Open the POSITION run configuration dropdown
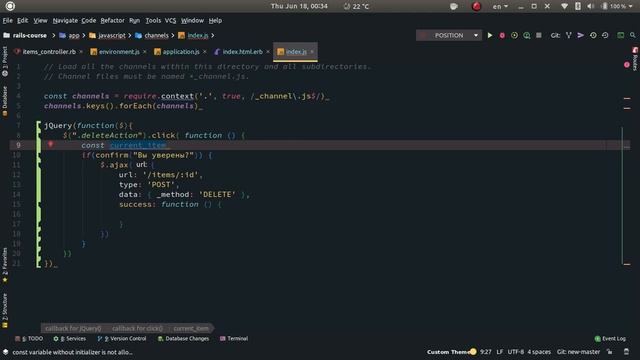 point(449,36)
